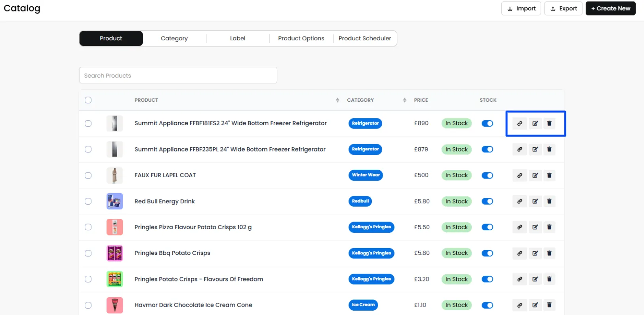The width and height of the screenshot is (644, 315).
Task: Click the Import button
Action: pyautogui.click(x=521, y=8)
